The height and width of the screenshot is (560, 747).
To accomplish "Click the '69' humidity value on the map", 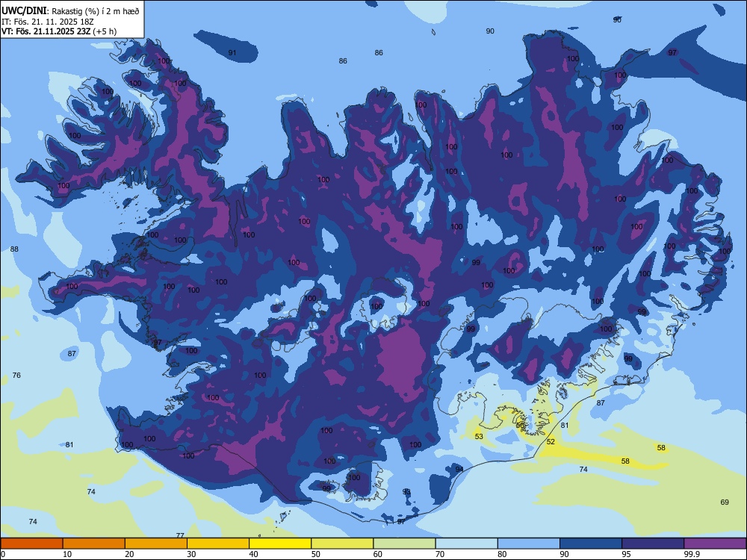I will (x=725, y=502).
